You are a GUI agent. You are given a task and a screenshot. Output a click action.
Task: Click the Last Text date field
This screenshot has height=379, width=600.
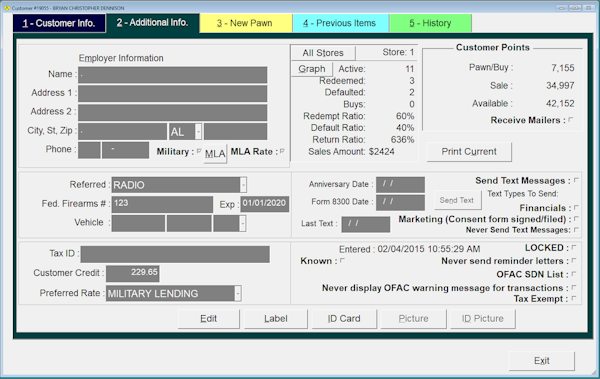(366, 224)
